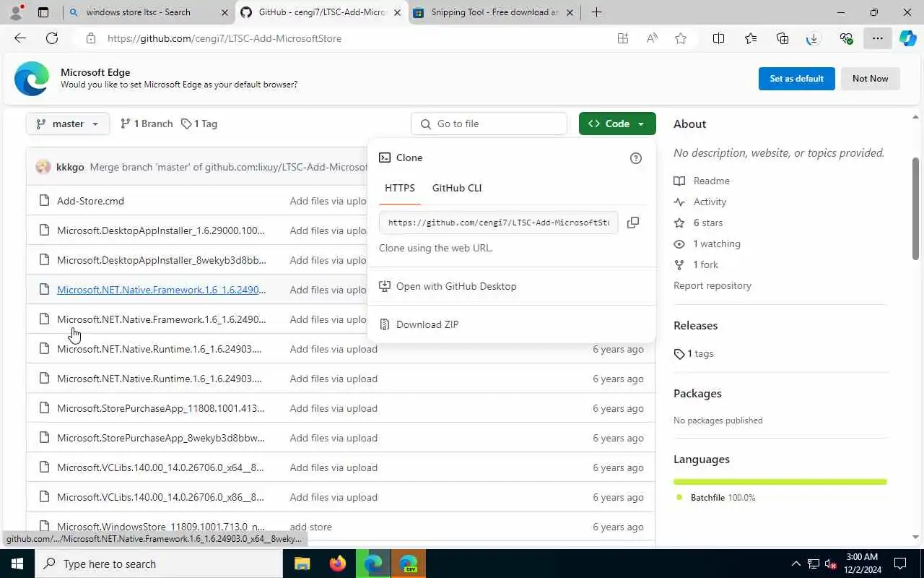Open the Copilot sidebar icon
The height and width of the screenshot is (578, 924).
click(908, 38)
